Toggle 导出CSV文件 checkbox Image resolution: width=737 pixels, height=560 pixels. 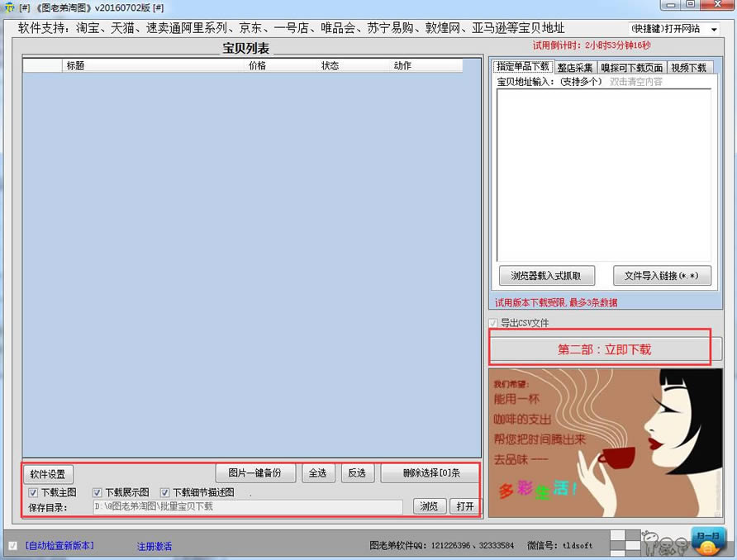click(493, 323)
